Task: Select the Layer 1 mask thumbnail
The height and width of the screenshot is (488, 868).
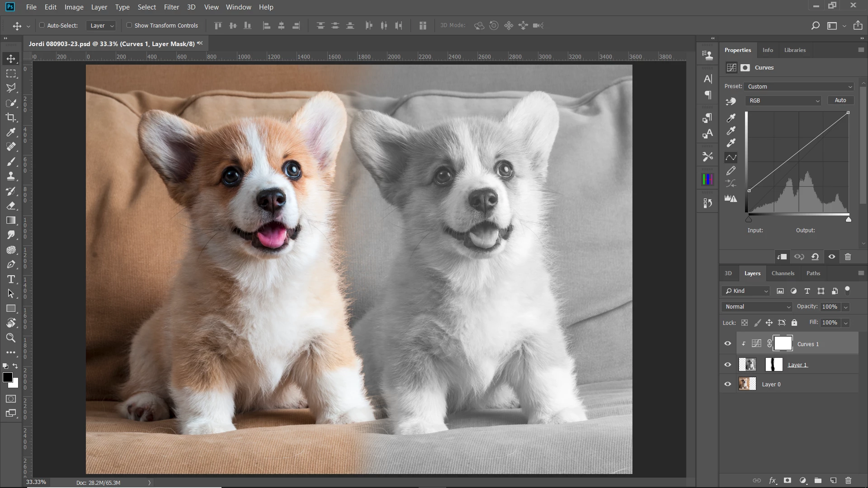Action: 774,365
